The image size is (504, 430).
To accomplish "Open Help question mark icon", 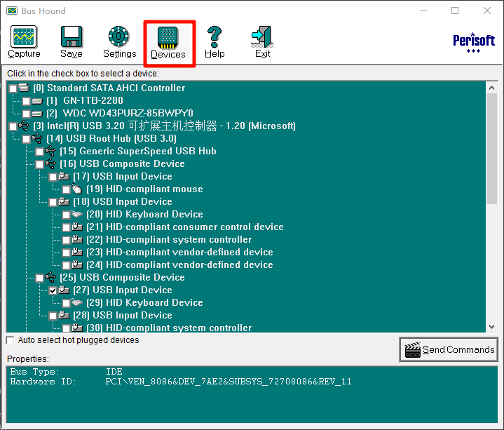I will [214, 36].
